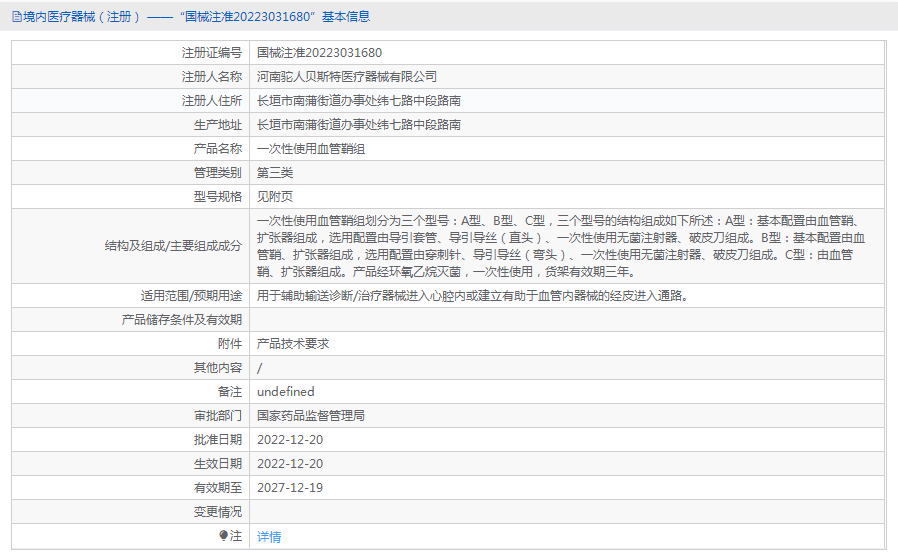Click expiry date 2027-12-19
This screenshot has height=556, width=898.
[x=290, y=488]
